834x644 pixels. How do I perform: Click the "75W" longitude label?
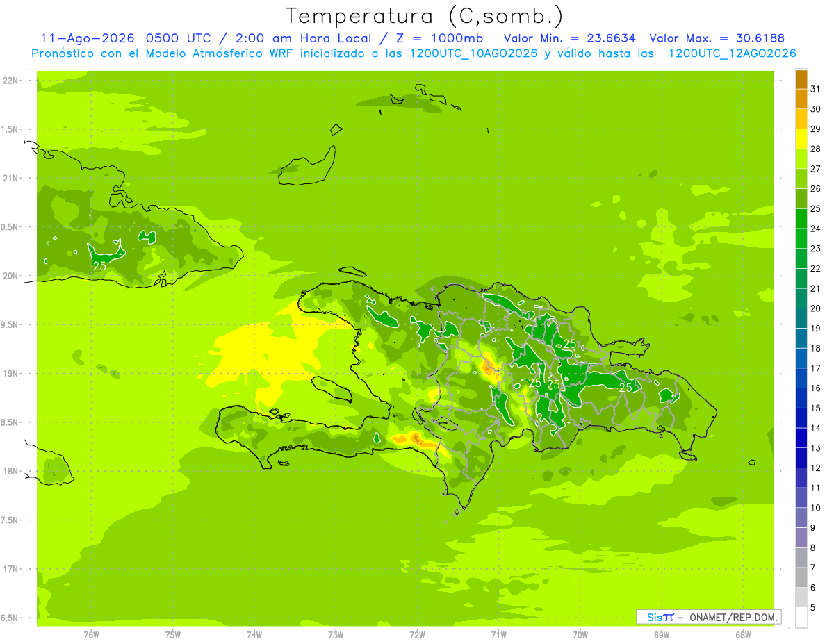(173, 634)
